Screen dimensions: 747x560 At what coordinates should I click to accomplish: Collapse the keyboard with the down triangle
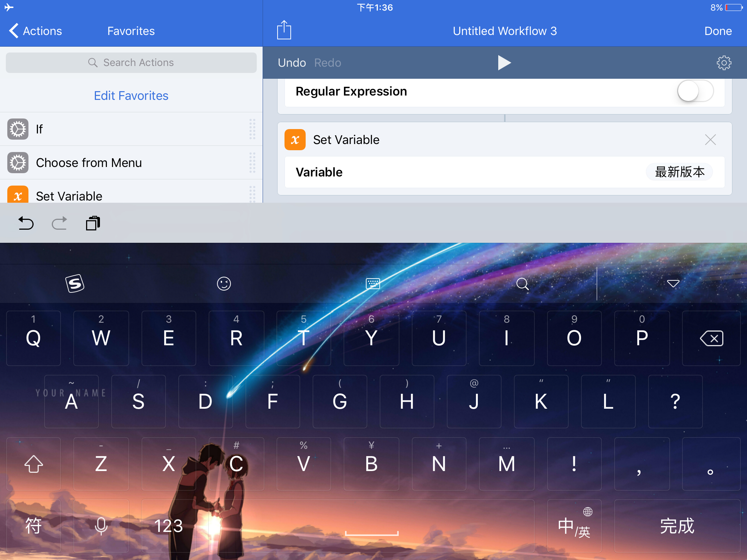coord(673,284)
